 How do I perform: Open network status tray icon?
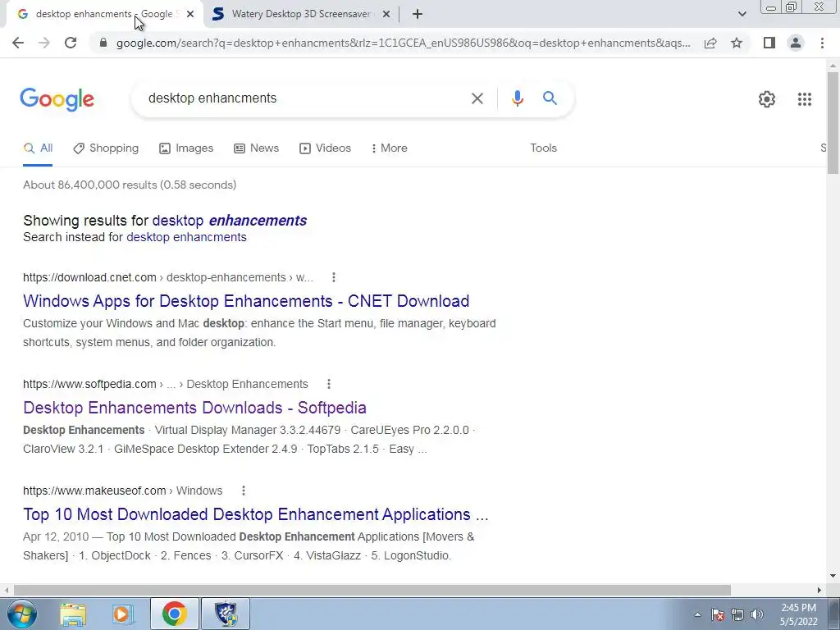tap(737, 614)
